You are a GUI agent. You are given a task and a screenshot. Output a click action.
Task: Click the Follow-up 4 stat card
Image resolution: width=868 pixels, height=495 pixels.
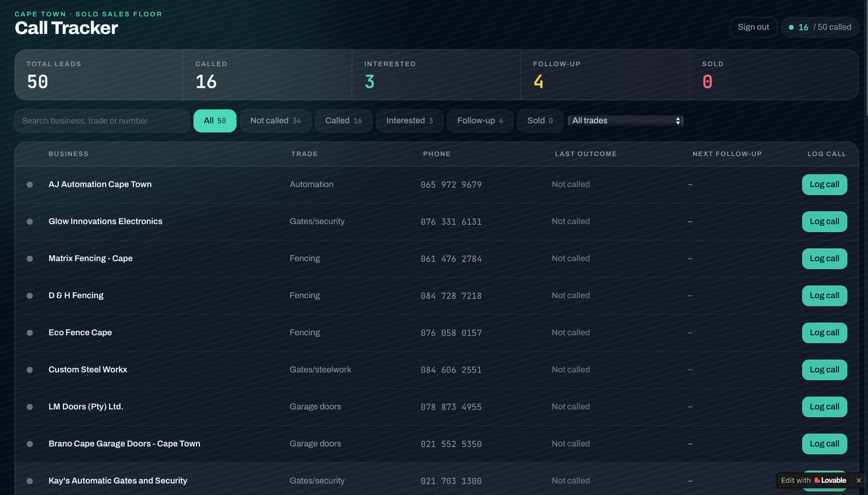coord(605,75)
